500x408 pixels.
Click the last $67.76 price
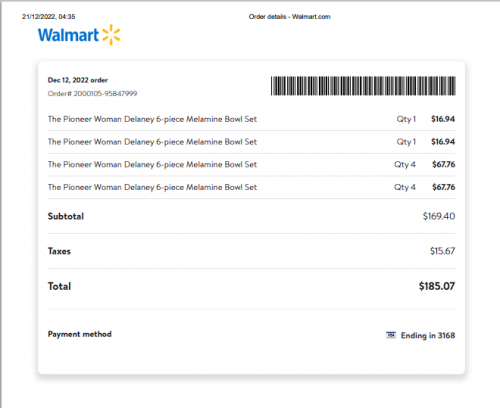click(444, 187)
